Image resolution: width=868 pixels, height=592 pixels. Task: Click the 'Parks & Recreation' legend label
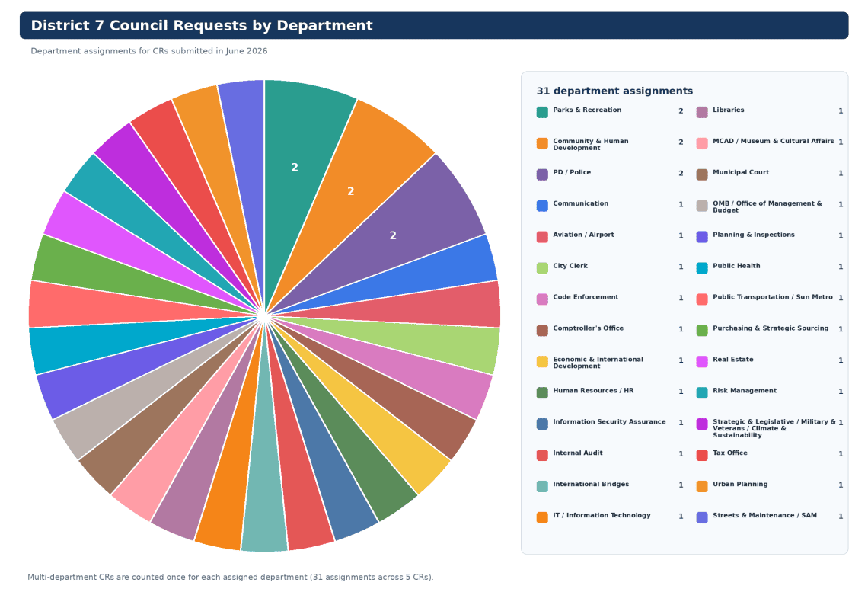point(587,110)
